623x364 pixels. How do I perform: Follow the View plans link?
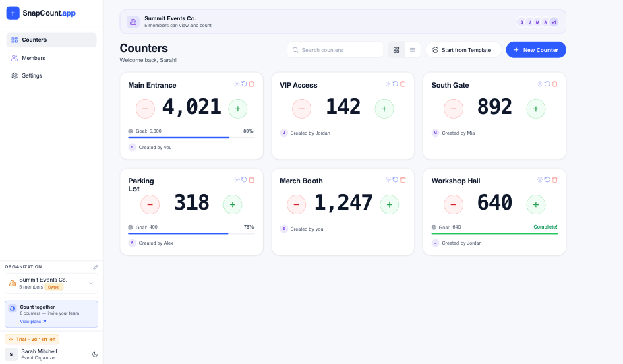pos(33,321)
